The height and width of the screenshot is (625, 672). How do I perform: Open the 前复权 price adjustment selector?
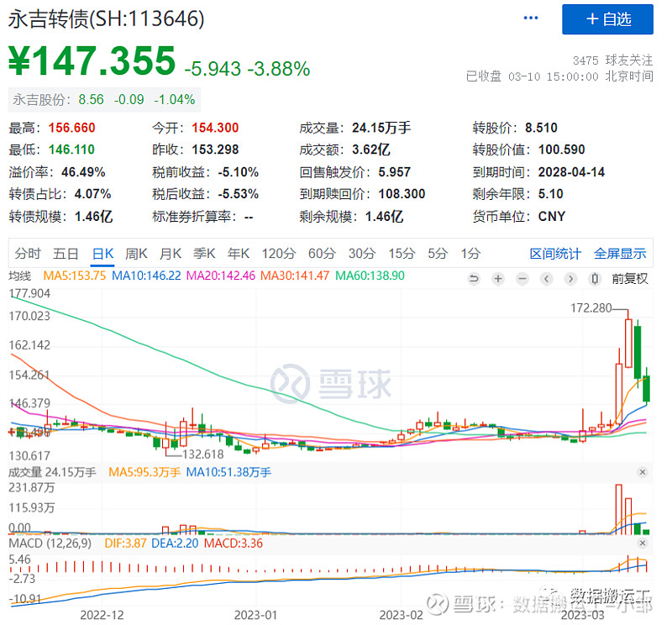[629, 279]
